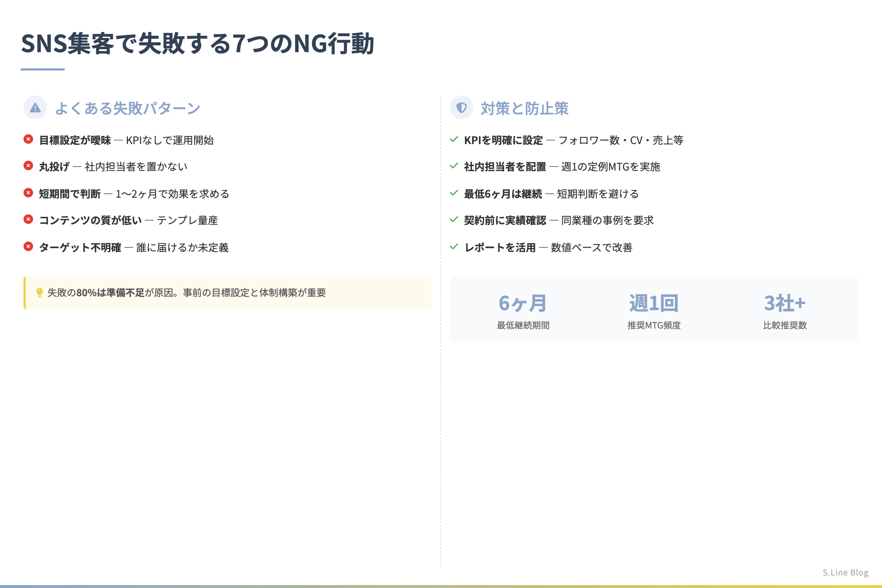Select the slide title SNS集客で失敗する7つのNG行動
The image size is (882, 588).
tap(198, 43)
